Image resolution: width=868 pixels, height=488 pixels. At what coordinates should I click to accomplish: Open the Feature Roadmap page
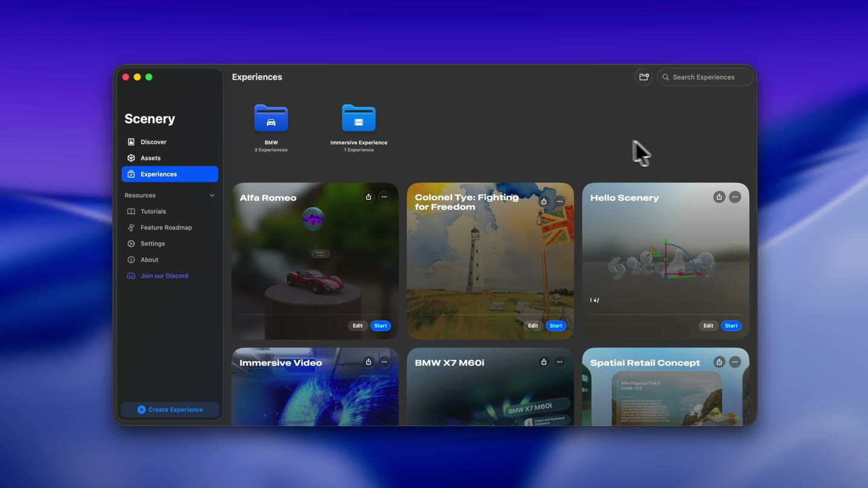point(170,228)
